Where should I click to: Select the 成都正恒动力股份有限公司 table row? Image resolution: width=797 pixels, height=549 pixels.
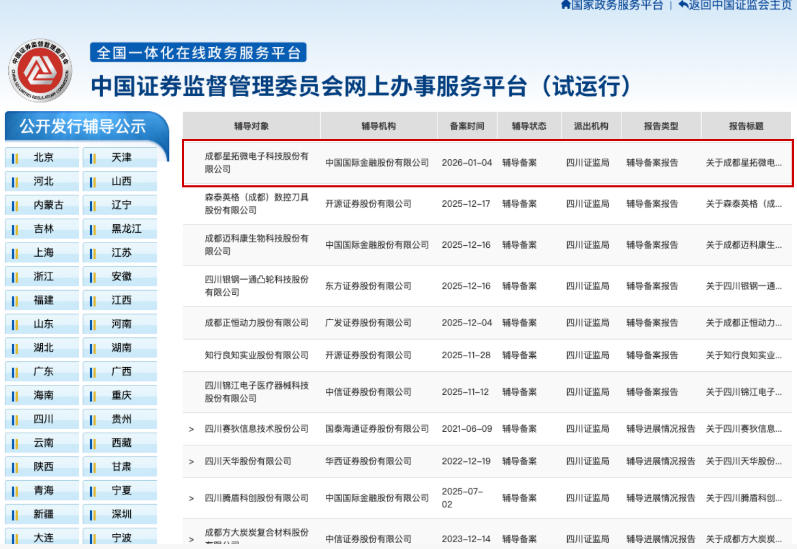coord(257,323)
